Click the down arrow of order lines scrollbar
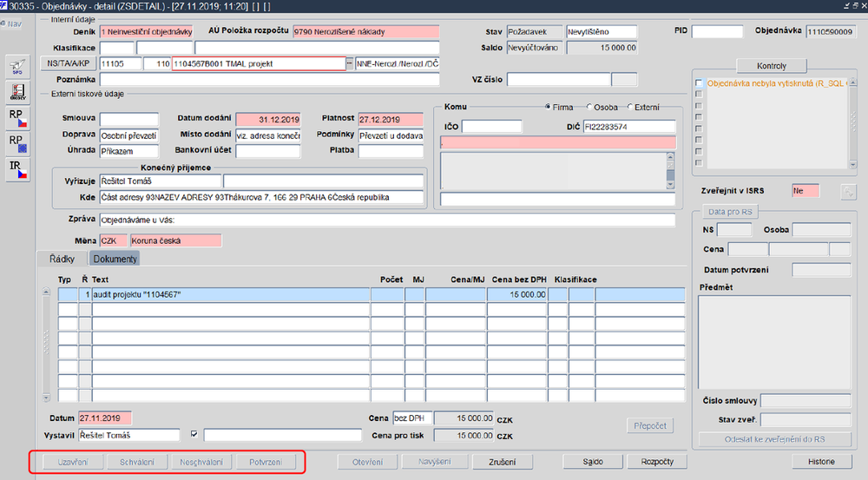Image resolution: width=868 pixels, height=480 pixels. point(46,398)
